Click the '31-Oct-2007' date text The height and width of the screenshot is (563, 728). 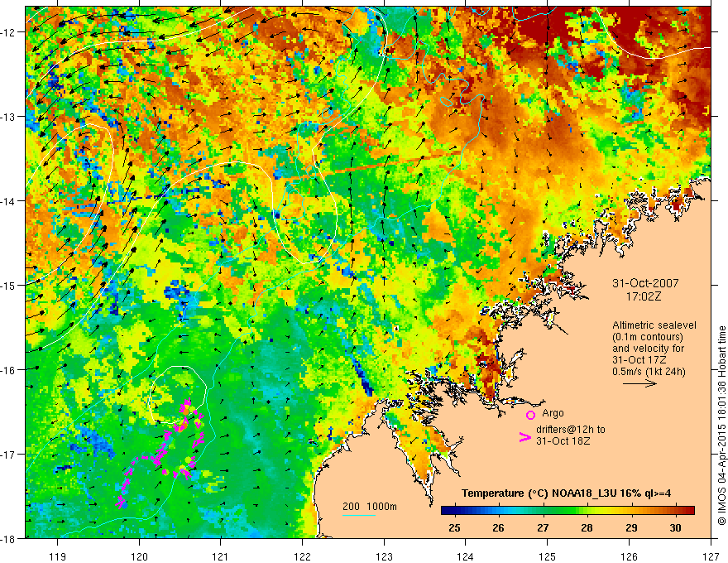click(645, 283)
